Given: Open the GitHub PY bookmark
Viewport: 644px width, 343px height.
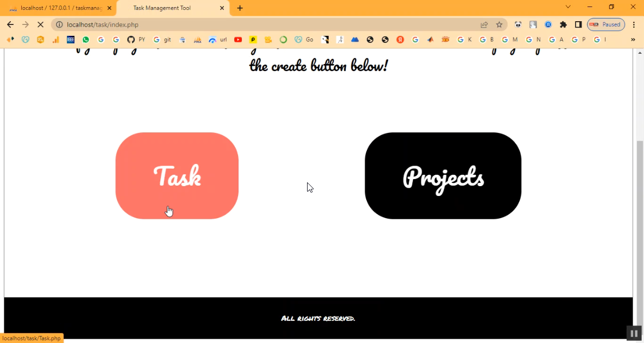Looking at the screenshot, I should click(x=136, y=40).
